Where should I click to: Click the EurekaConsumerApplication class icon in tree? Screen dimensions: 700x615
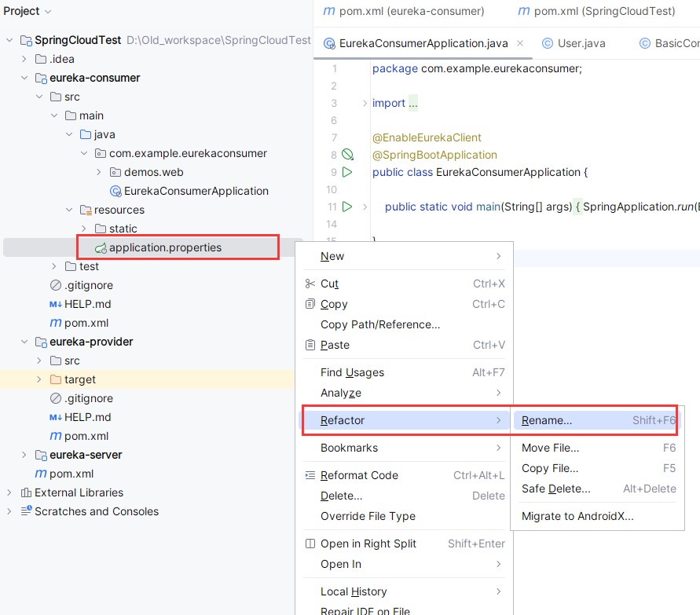[115, 192]
